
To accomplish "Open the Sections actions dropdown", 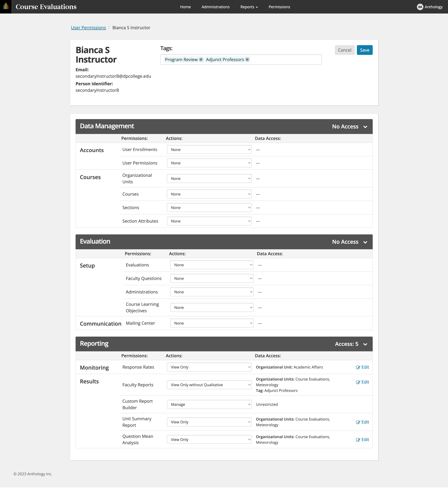I will [209, 208].
